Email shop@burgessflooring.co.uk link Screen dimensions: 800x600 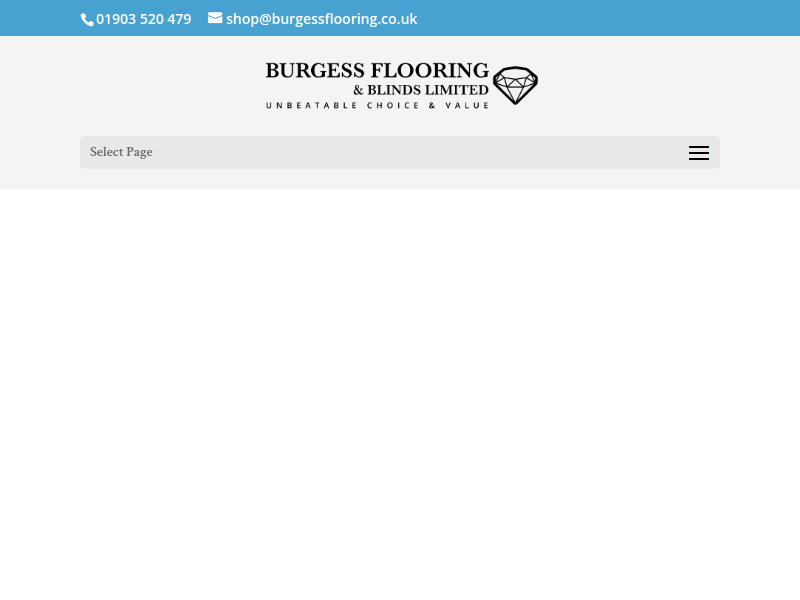(321, 19)
